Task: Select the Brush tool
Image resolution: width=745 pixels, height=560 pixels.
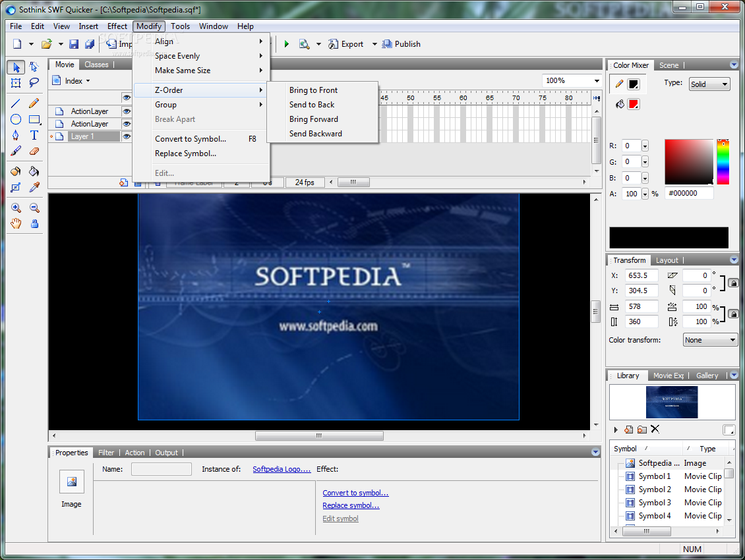Action: (16, 152)
